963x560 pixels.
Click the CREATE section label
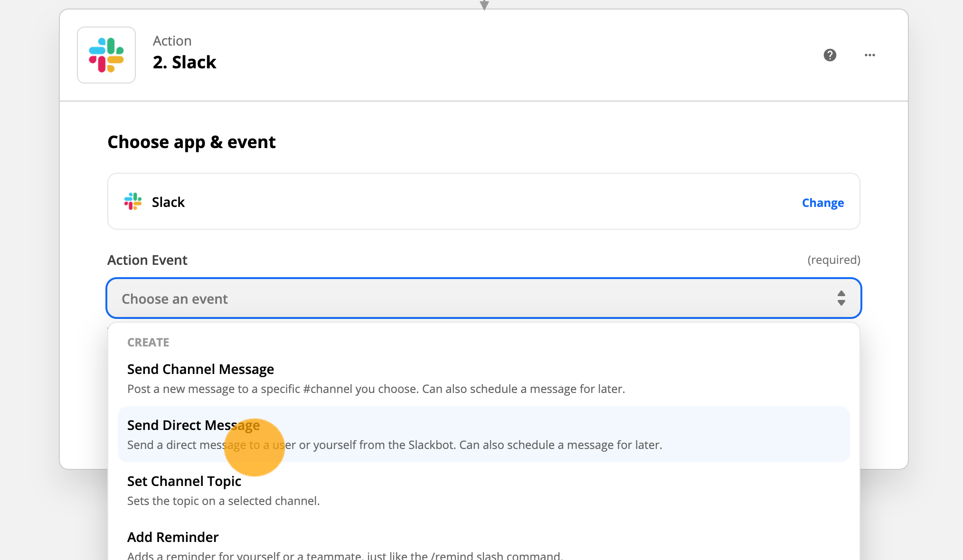pos(148,342)
